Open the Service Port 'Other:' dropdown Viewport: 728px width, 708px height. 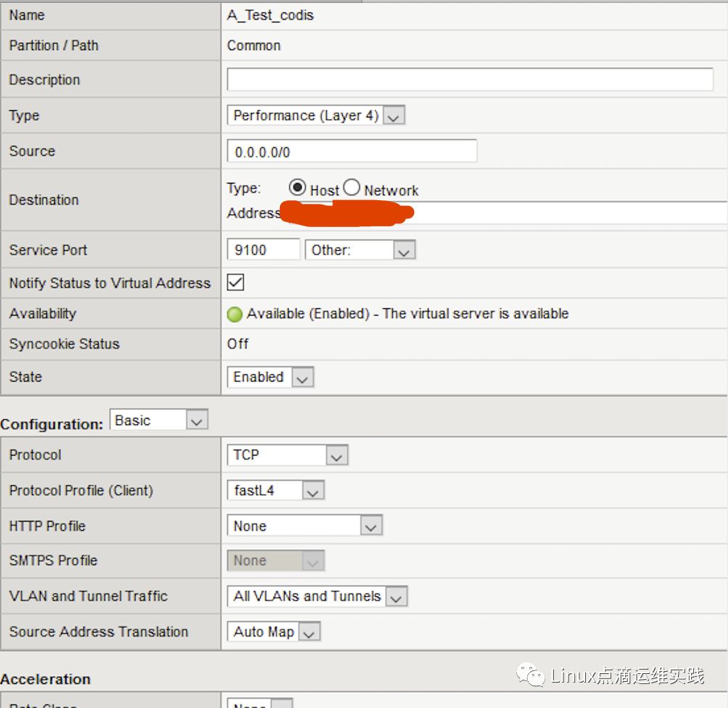(360, 250)
